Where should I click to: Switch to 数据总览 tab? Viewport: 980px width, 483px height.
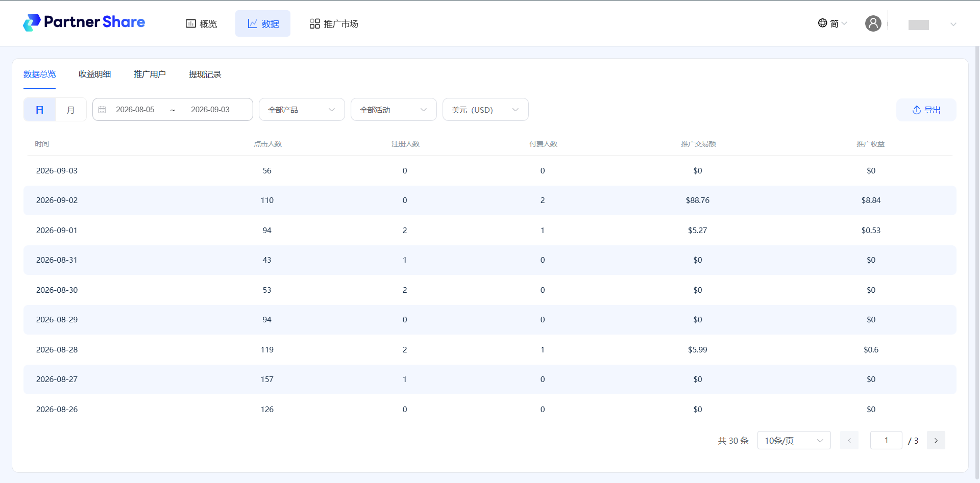point(39,74)
